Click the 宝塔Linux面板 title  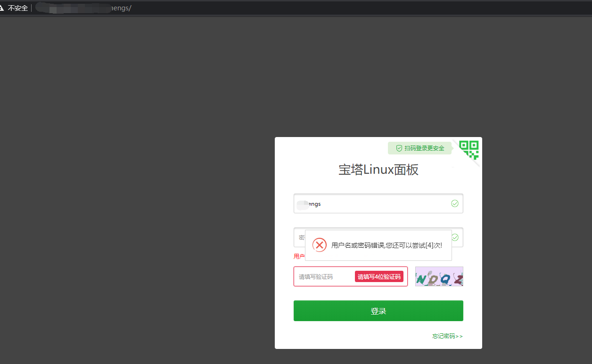click(x=378, y=170)
